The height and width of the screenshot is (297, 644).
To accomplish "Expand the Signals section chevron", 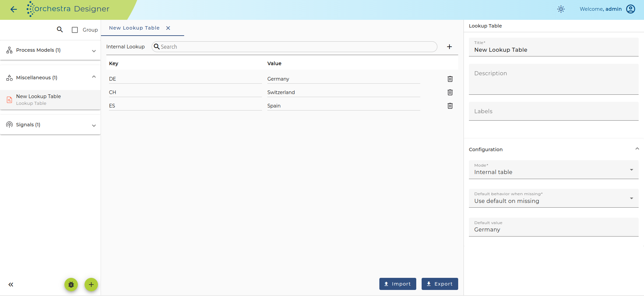I will [94, 126].
